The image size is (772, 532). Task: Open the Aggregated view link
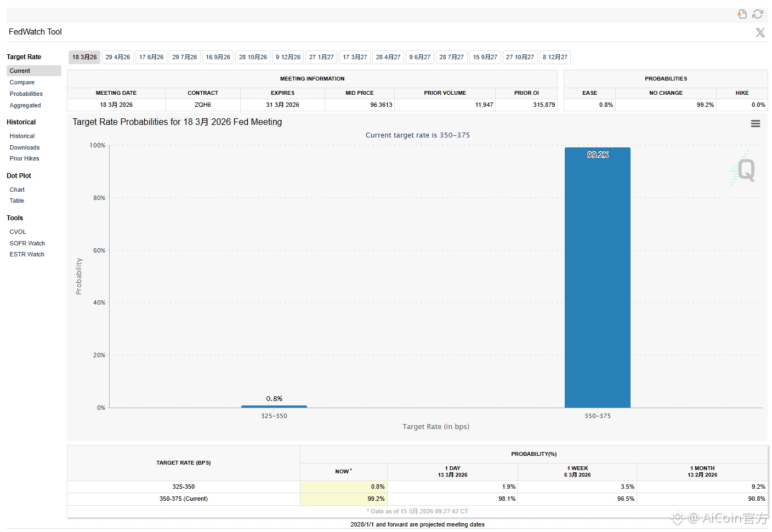point(25,106)
